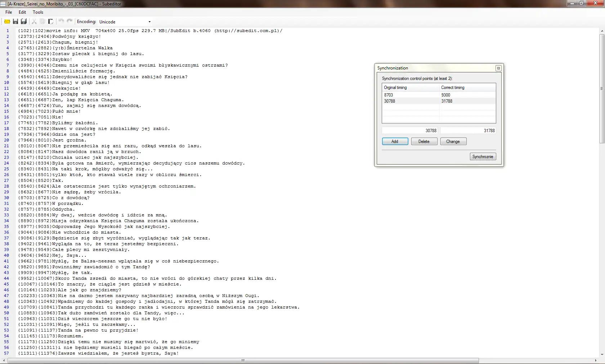Screen dimensions: 605x364
Task: Click line number 30 in the gutter
Action: (6, 198)
